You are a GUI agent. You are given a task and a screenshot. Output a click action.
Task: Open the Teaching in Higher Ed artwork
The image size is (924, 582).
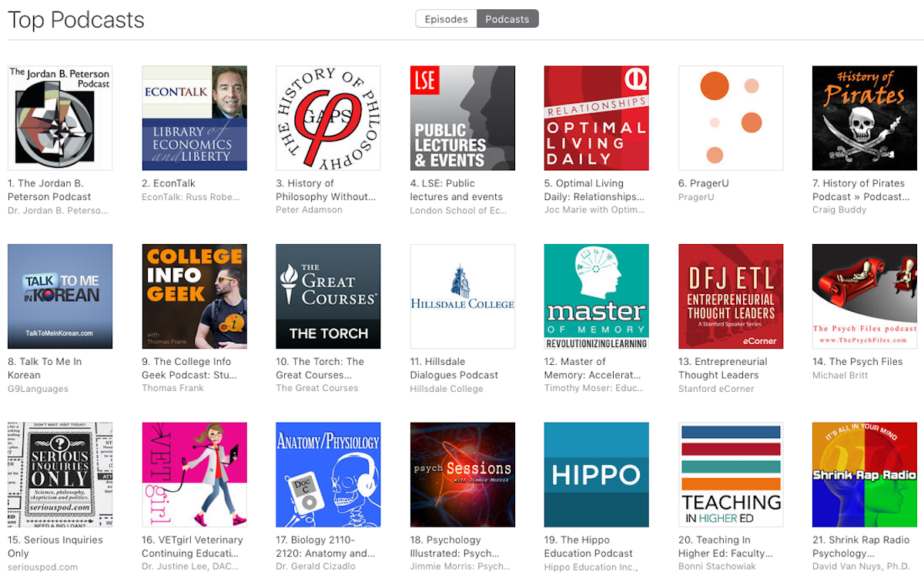pos(731,474)
